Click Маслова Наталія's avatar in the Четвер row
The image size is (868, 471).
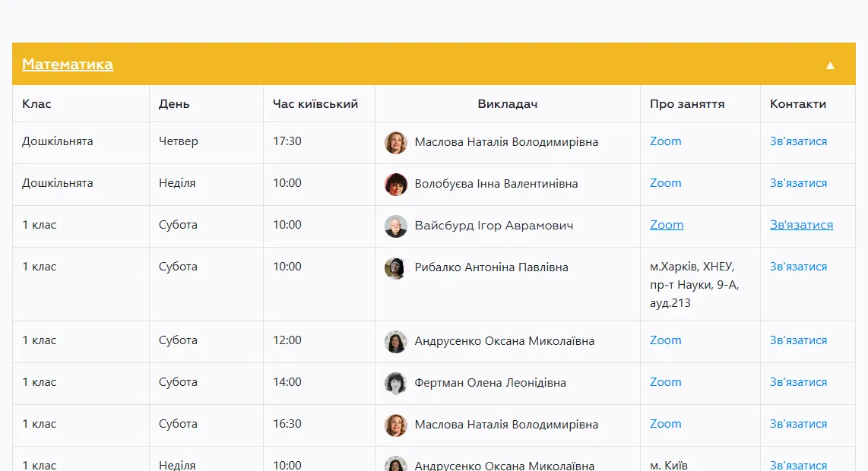pyautogui.click(x=396, y=142)
